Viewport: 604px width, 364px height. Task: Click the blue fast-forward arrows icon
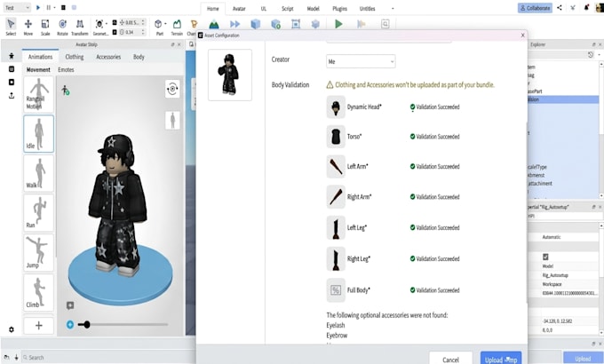(234, 24)
